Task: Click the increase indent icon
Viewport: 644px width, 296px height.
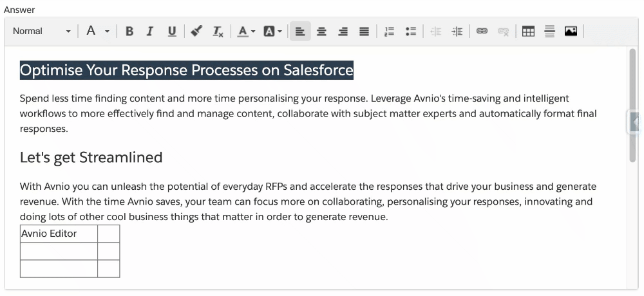Action: coord(457,31)
